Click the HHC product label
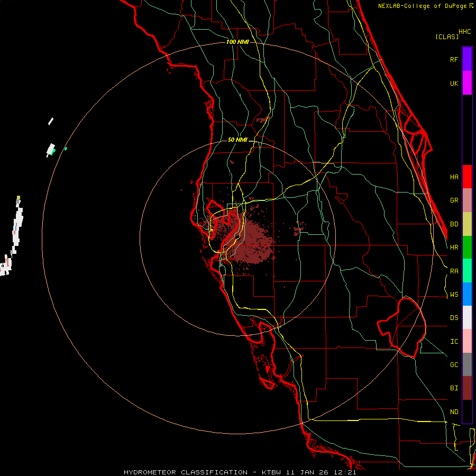This screenshot has height=476, width=476. pos(465,32)
